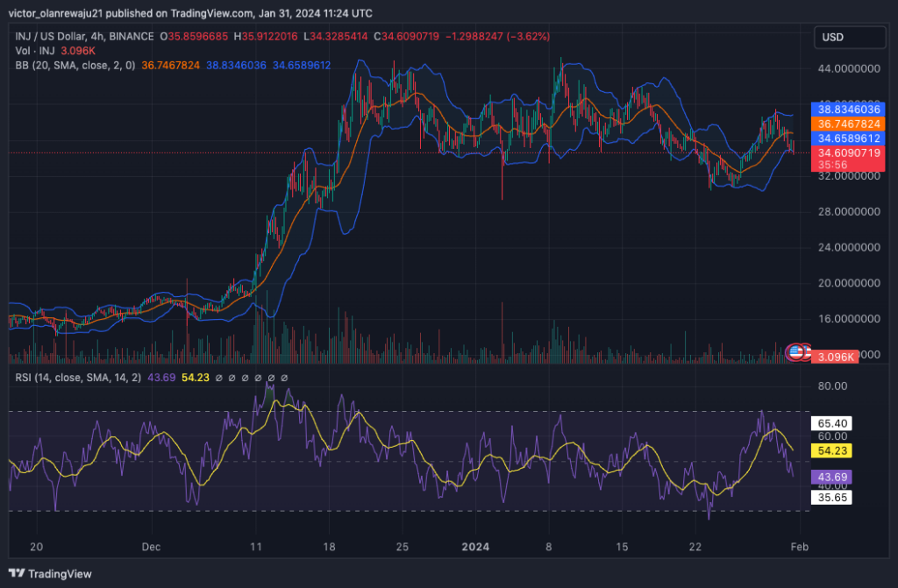Click the blue 34.6589612 lower band label

point(847,138)
